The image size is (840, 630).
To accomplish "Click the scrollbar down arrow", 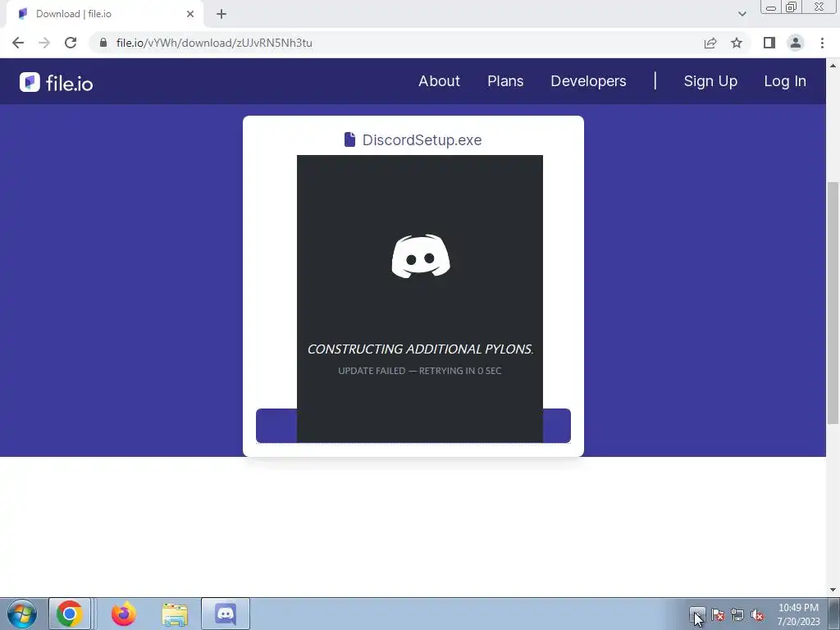I will tap(833, 590).
